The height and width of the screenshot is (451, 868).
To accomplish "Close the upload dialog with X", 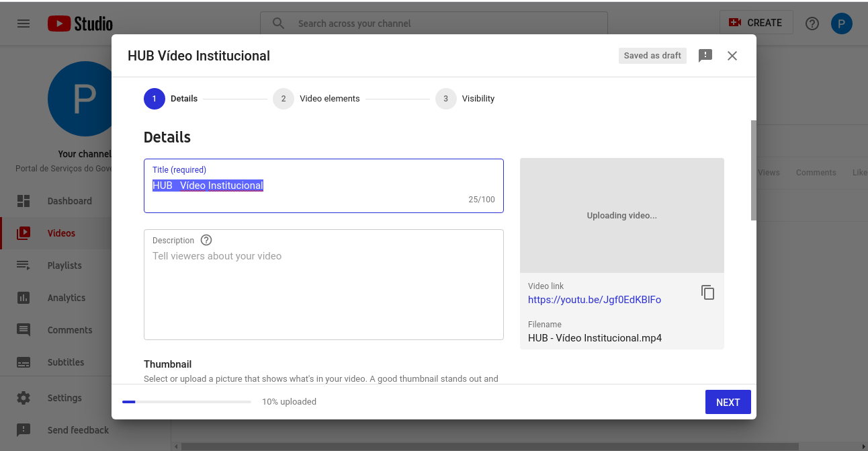I will point(732,56).
